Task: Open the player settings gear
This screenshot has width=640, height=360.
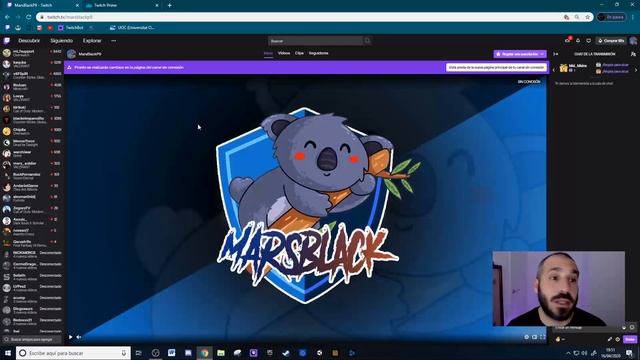Action: tap(527, 337)
